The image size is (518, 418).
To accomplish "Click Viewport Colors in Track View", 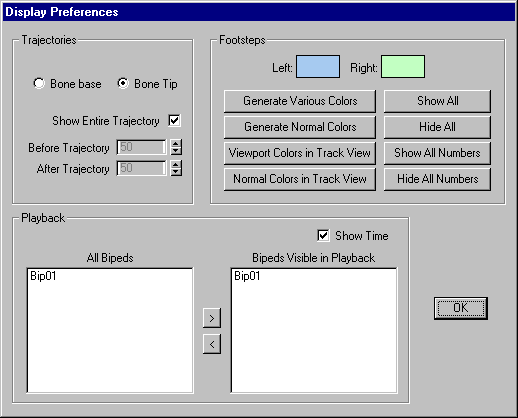I will pyautogui.click(x=300, y=153).
